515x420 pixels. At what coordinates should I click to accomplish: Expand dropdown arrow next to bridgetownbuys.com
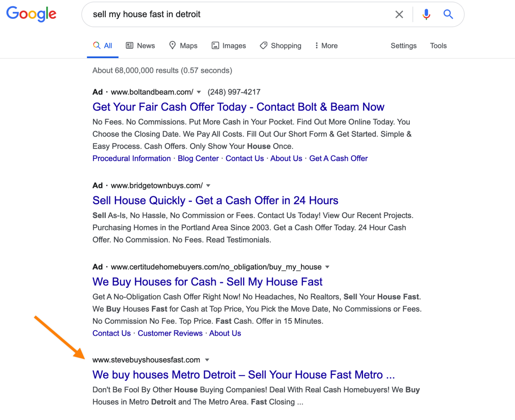click(208, 186)
